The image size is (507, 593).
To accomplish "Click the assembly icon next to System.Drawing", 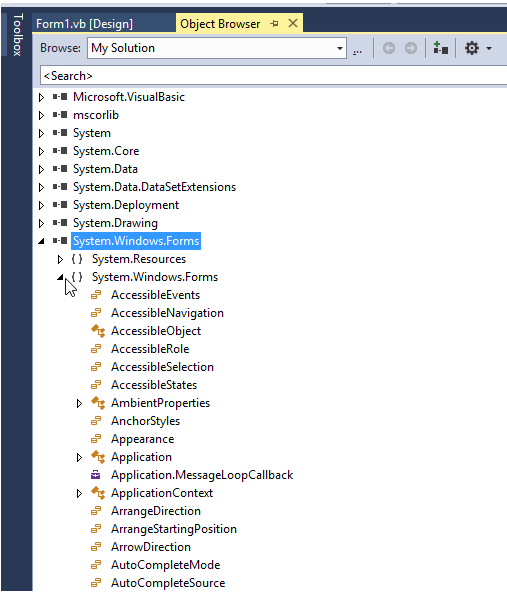I will pos(60,223).
